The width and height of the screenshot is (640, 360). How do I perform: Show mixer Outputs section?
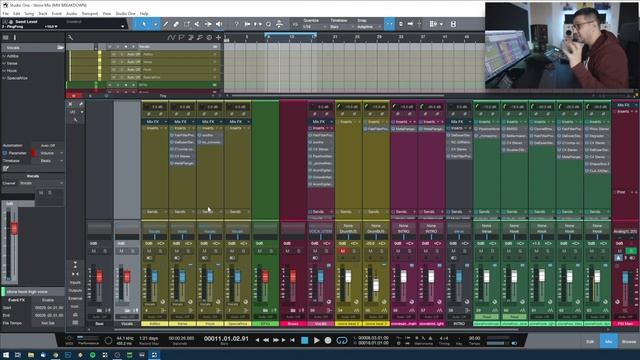coord(75,291)
